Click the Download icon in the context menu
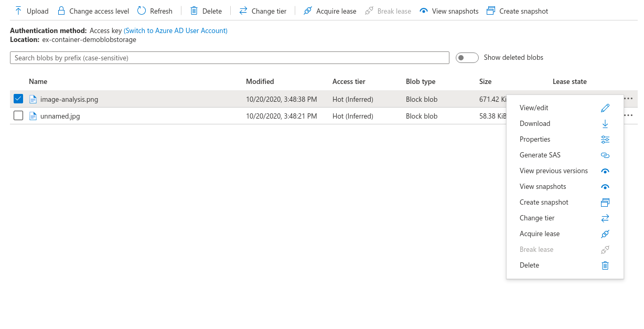Image resolution: width=644 pixels, height=329 pixels. (x=605, y=123)
